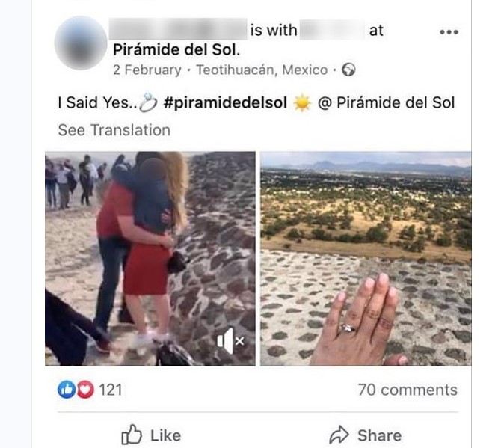The image size is (504, 448).
Task: Play the hugging couple video thumbnail
Action: 150,258
